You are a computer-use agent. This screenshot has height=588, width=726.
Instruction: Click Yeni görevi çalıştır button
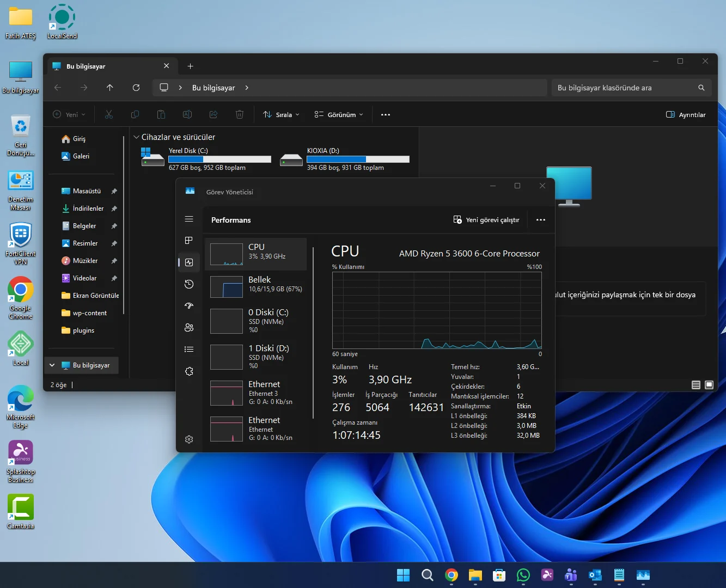point(486,220)
